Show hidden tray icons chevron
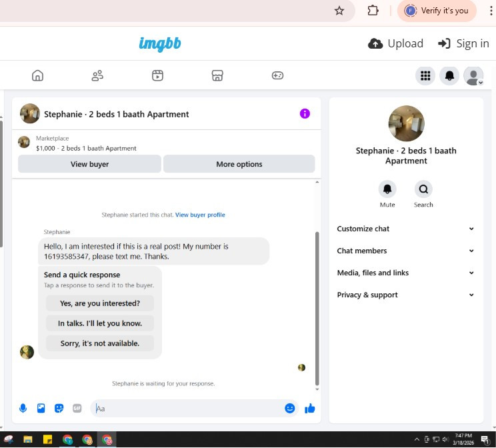 pos(417,439)
